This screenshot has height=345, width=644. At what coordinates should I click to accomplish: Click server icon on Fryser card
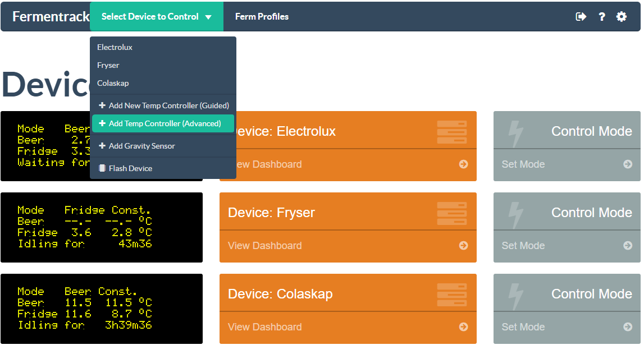click(x=452, y=213)
